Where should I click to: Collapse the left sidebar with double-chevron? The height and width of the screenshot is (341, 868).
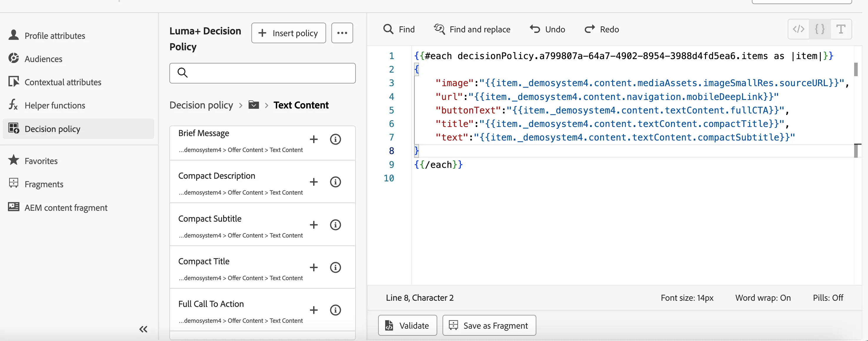(x=143, y=329)
